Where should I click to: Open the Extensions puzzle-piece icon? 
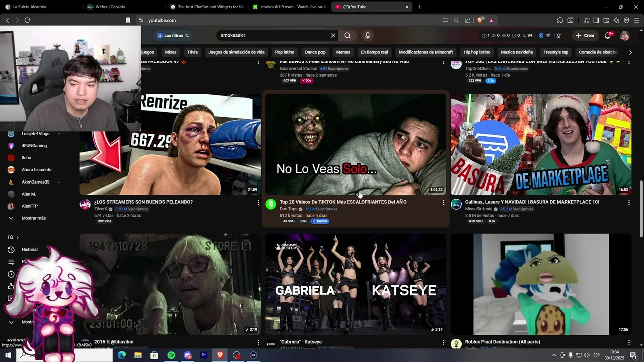point(560,20)
